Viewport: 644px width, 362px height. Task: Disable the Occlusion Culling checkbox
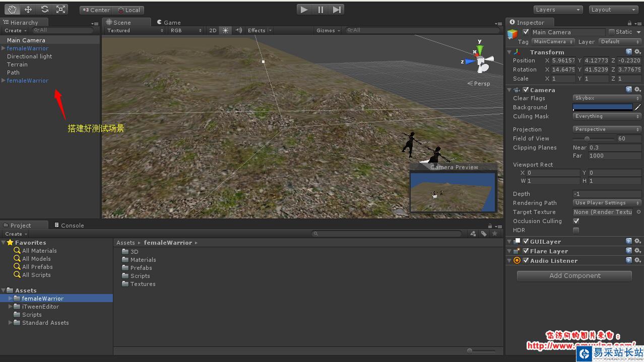[576, 221]
